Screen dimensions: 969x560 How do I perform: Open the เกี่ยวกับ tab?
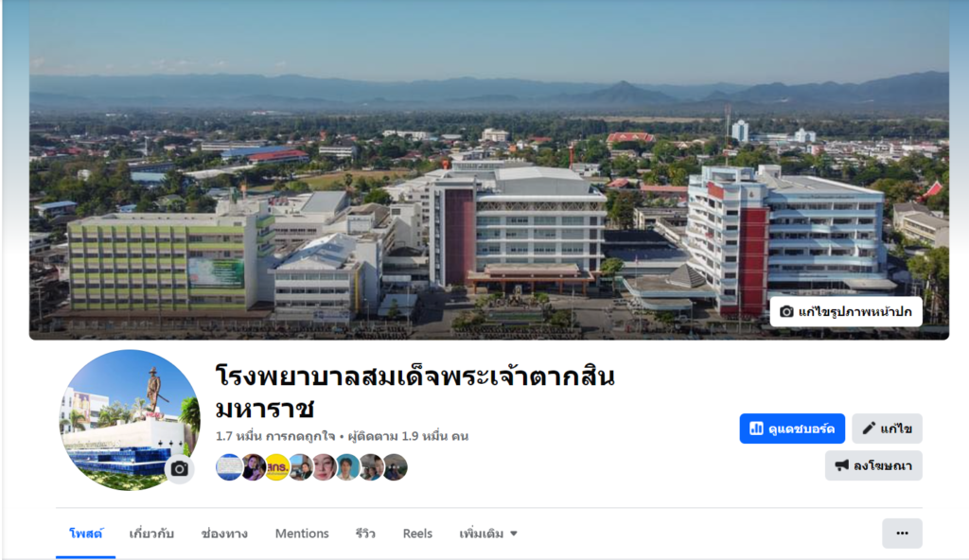click(151, 534)
